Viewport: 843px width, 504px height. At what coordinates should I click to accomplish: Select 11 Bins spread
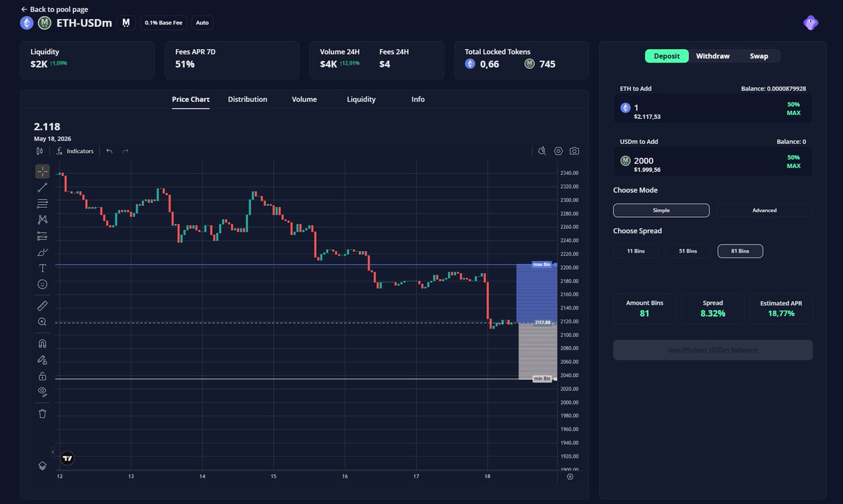[636, 251]
